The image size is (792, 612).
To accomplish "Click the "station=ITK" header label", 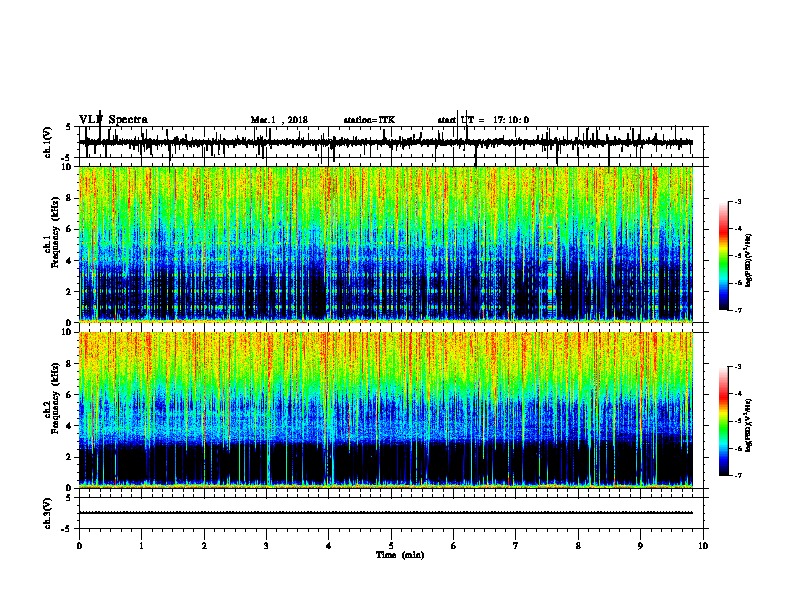I will tap(369, 120).
